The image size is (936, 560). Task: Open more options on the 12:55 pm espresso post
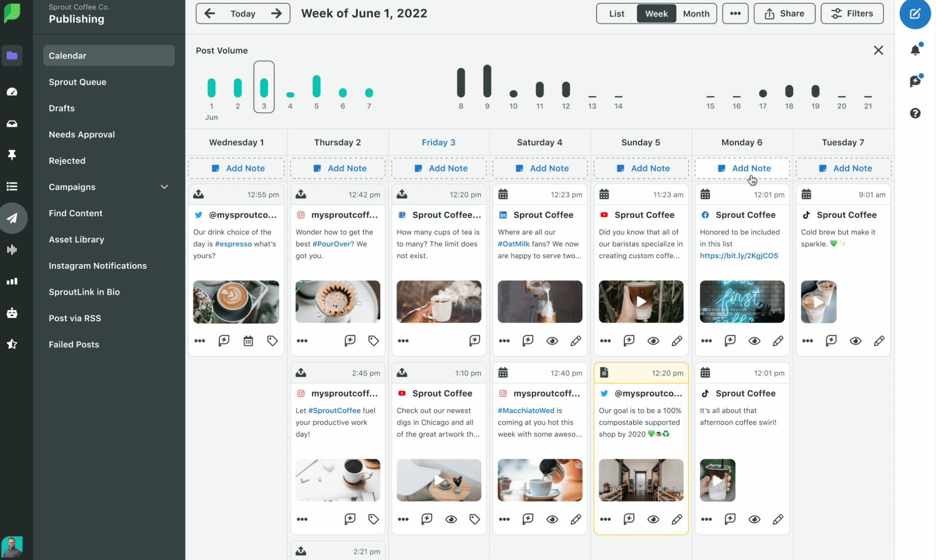point(200,341)
